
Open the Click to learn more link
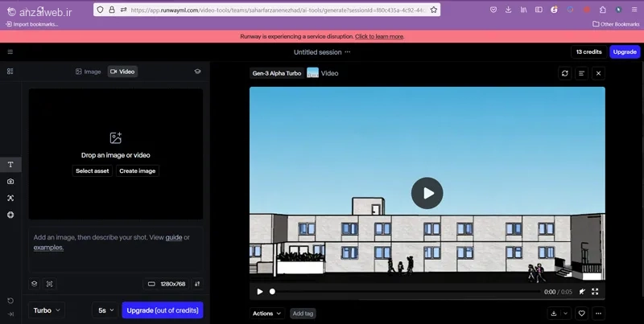[379, 36]
